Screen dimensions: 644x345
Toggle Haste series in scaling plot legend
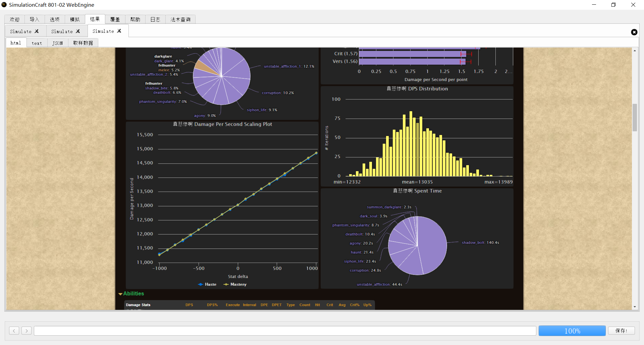(207, 284)
